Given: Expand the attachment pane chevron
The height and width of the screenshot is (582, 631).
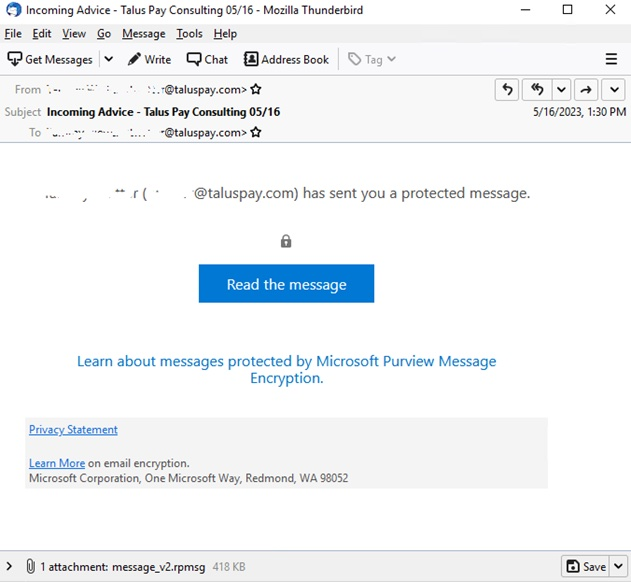Looking at the screenshot, I should (10, 567).
